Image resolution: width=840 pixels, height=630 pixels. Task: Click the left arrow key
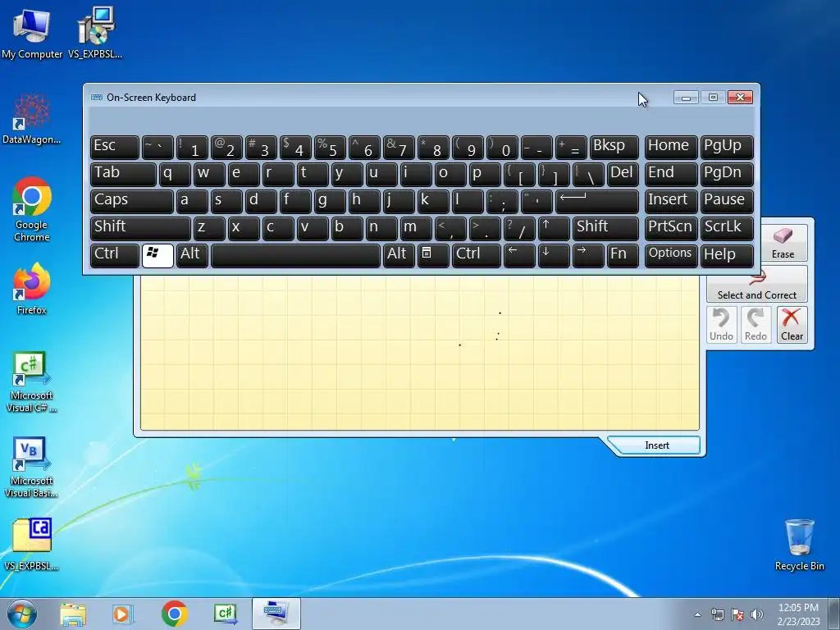pos(519,256)
